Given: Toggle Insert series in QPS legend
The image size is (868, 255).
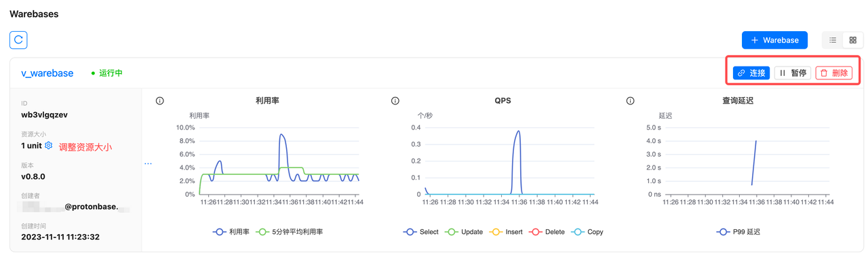Looking at the screenshot, I should (507, 232).
